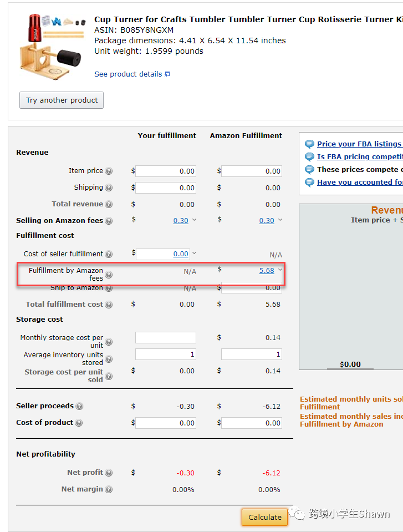The width and height of the screenshot is (403, 532).
Task: Open help icon beside Seller proceeds
Action: [x=79, y=406]
